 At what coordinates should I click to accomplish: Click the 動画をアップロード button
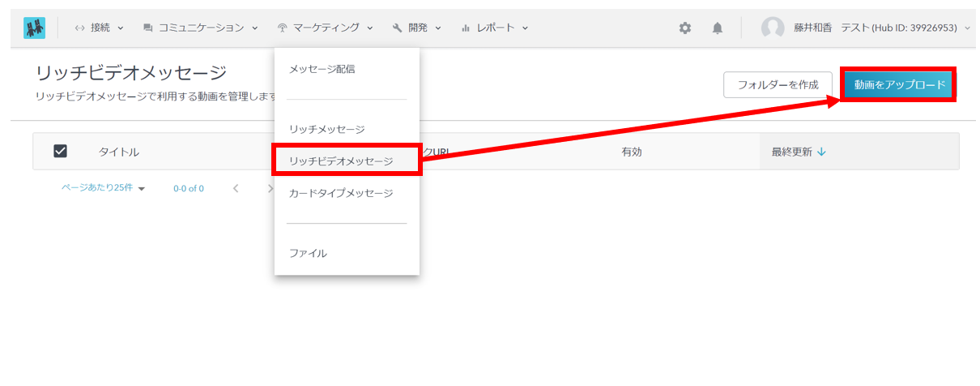899,84
